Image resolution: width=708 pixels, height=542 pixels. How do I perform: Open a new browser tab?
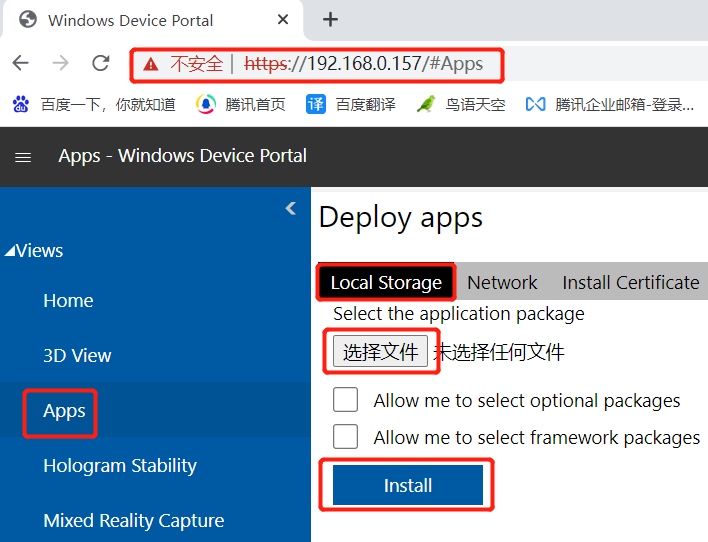tap(330, 19)
